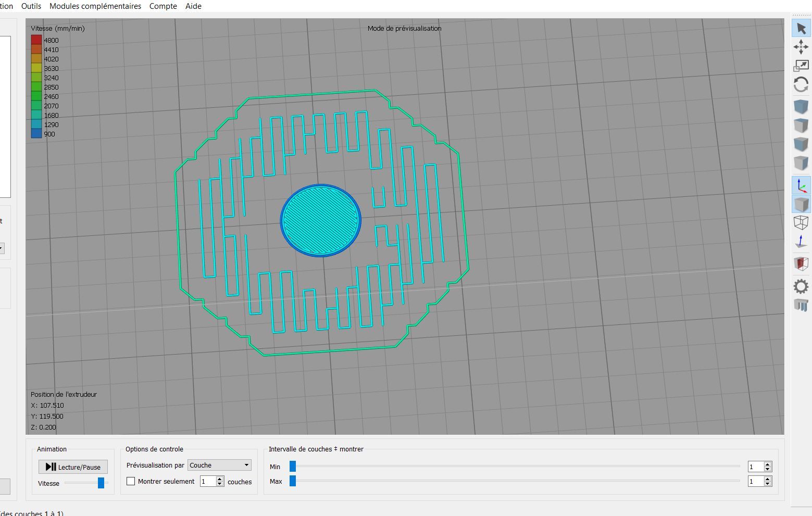Select the Rotate model tool
This screenshot has width=812, height=516.
801,84
